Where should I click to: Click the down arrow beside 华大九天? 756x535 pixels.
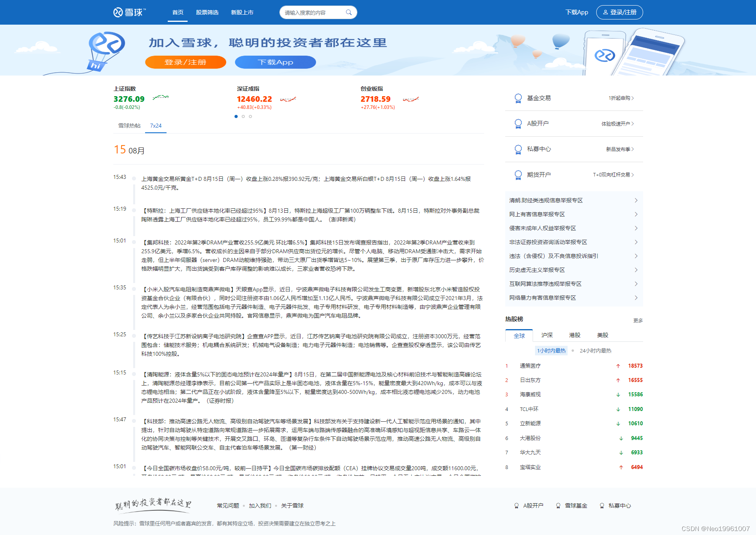coord(621,453)
